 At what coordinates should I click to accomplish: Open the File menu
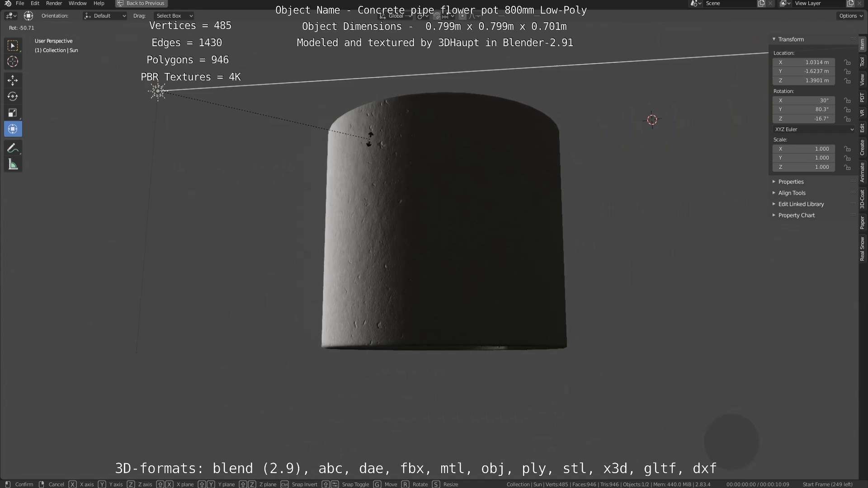(x=20, y=3)
